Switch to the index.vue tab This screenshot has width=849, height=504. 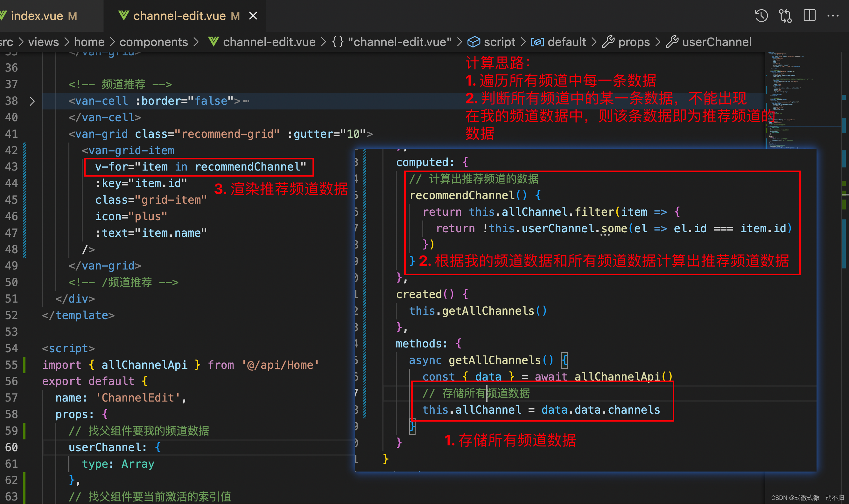tap(37, 16)
